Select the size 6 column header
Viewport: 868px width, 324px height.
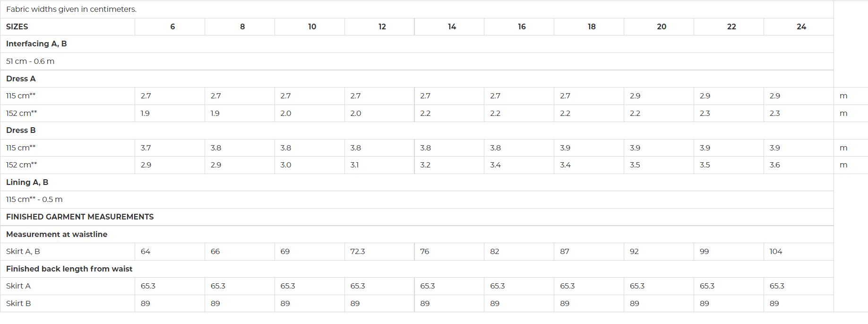172,27
